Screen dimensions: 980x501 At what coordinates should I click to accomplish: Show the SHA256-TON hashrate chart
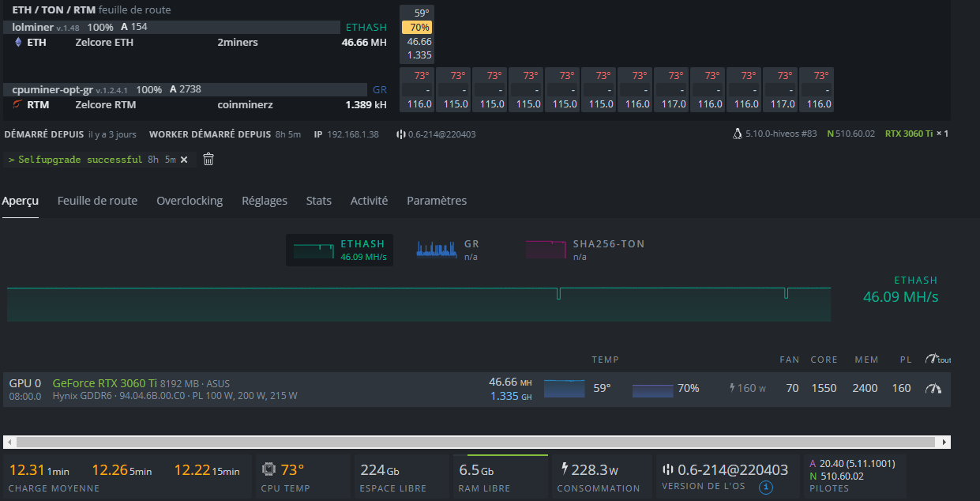[x=585, y=250]
